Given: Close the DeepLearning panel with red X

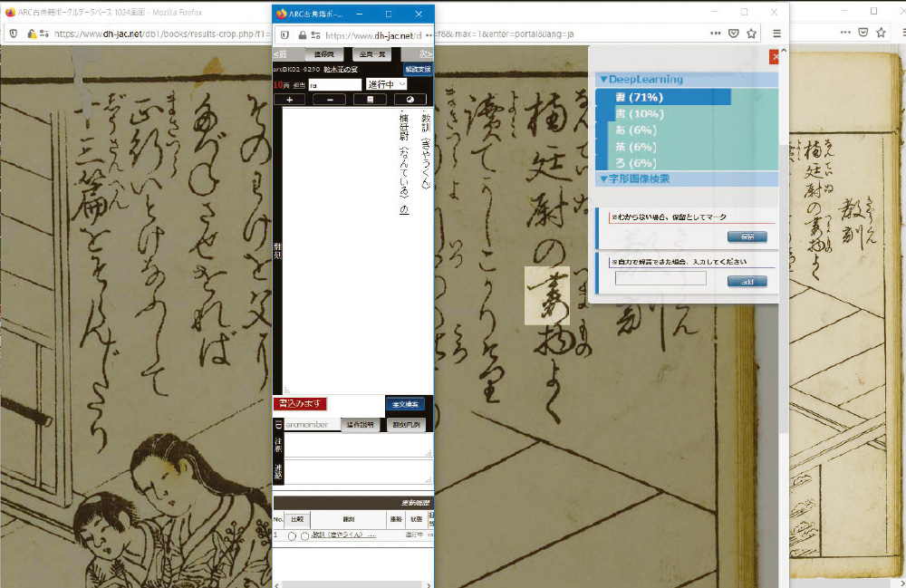Looking at the screenshot, I should point(774,56).
